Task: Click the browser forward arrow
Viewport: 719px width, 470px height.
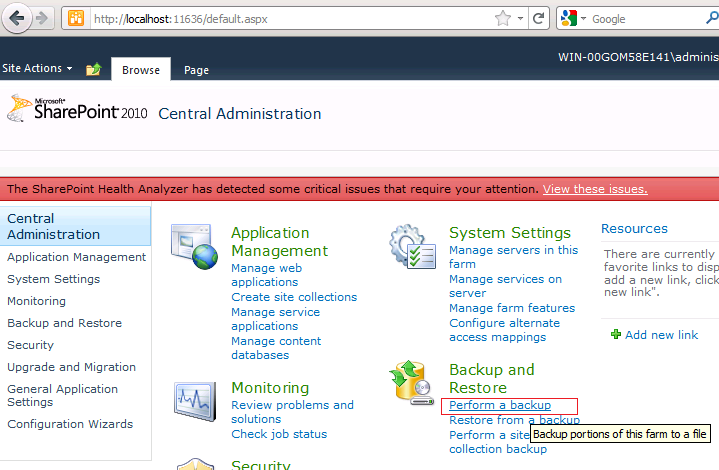Action: (x=42, y=19)
